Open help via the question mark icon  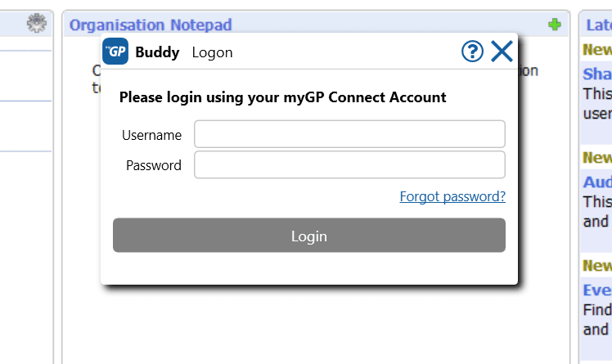click(x=472, y=51)
